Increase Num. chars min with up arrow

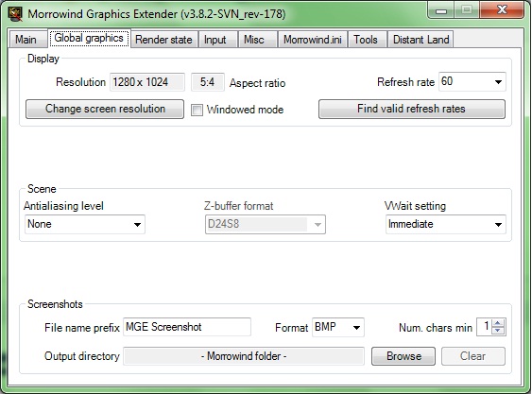[x=498, y=323]
